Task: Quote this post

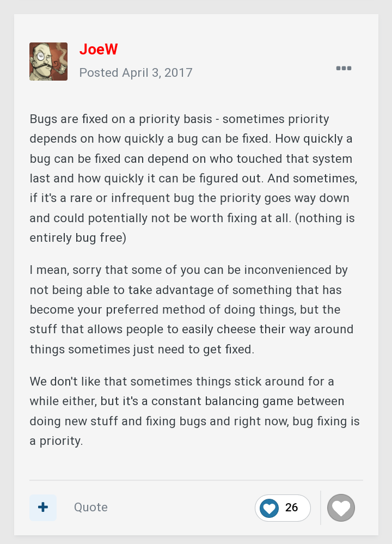Action: click(x=91, y=508)
